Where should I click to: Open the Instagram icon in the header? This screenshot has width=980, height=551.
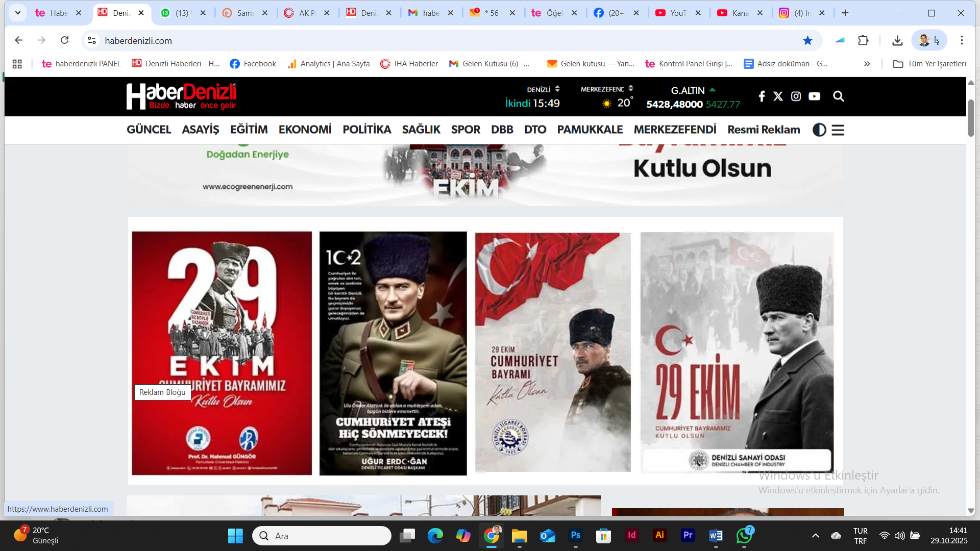click(x=795, y=96)
